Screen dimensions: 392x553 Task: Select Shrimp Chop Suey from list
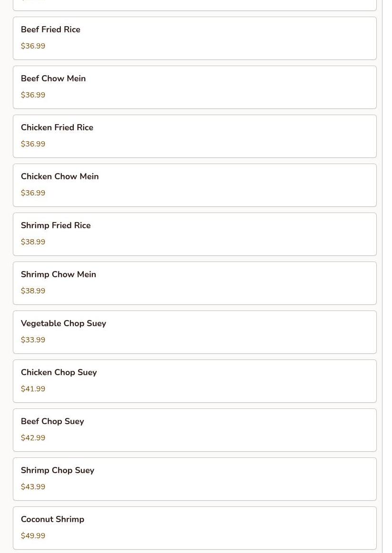click(195, 479)
